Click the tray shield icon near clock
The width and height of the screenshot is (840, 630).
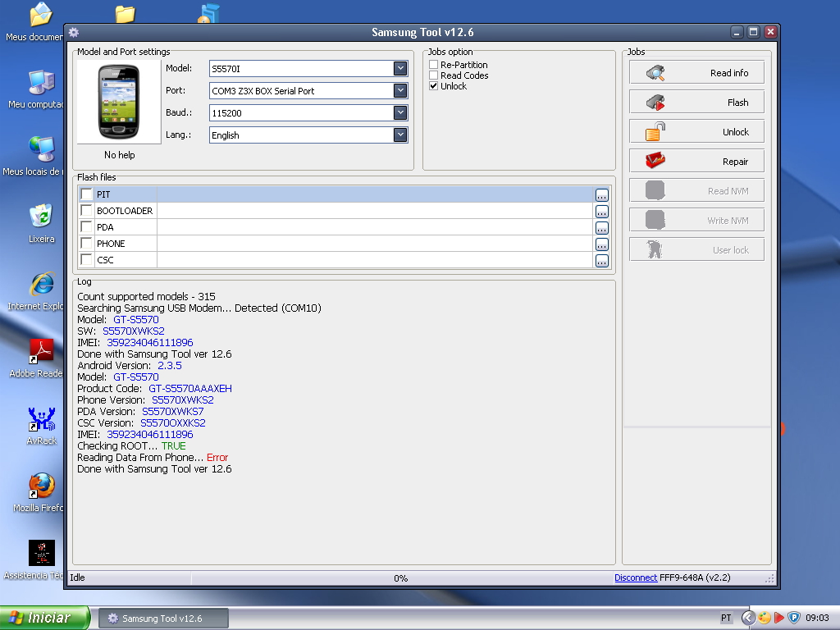point(794,618)
